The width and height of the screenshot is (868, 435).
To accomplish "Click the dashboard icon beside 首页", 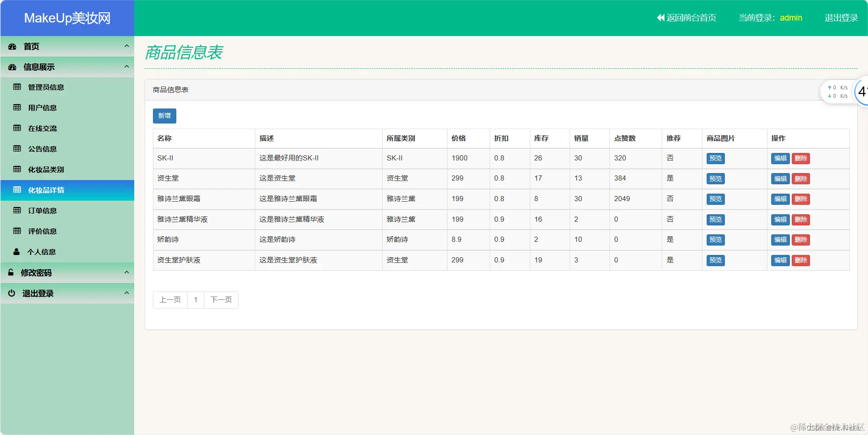I will pos(13,46).
